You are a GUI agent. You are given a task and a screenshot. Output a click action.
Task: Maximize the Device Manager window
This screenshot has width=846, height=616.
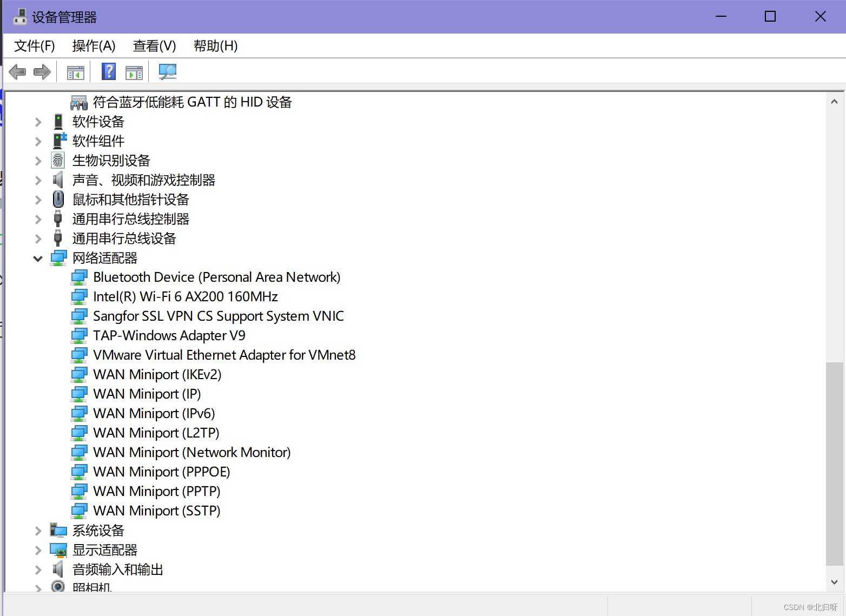[x=770, y=17]
